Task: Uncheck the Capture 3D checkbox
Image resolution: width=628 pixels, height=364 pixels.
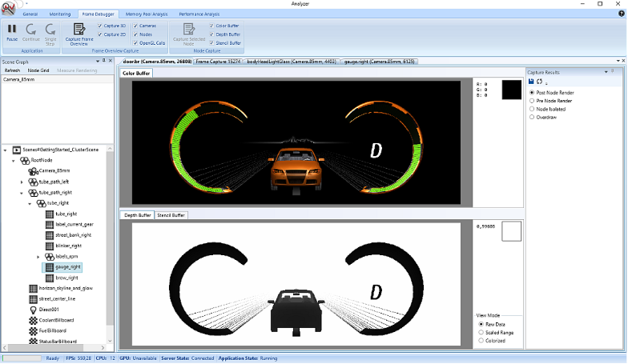Action: coord(99,26)
